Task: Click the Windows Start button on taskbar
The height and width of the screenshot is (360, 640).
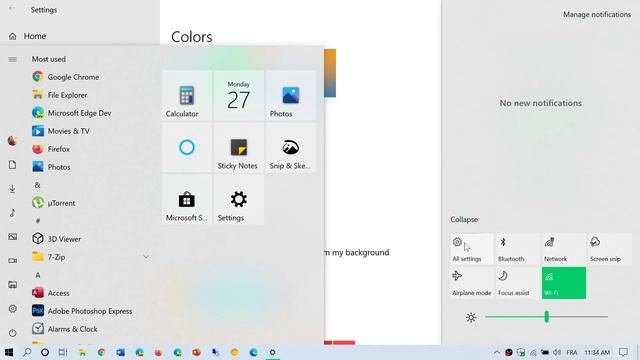Action: coord(9,352)
